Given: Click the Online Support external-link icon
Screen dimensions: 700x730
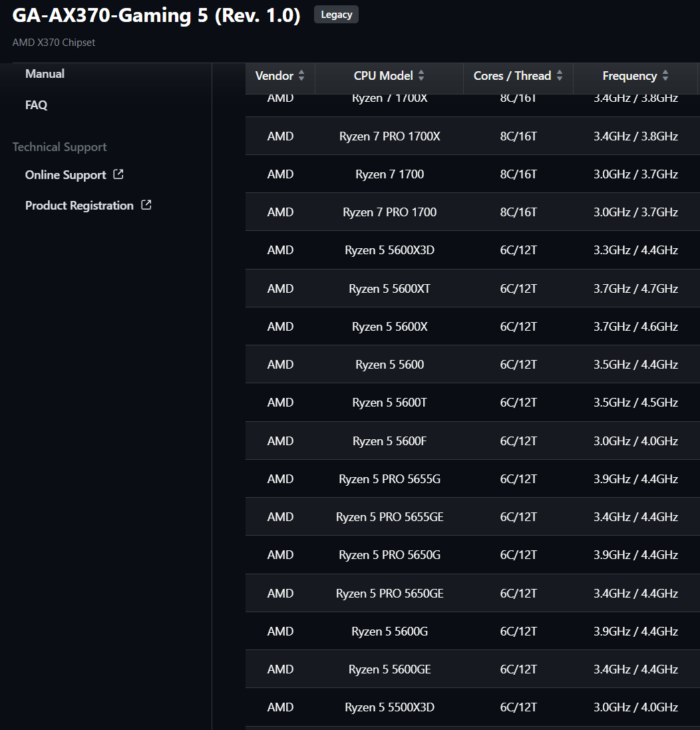Looking at the screenshot, I should (118, 174).
